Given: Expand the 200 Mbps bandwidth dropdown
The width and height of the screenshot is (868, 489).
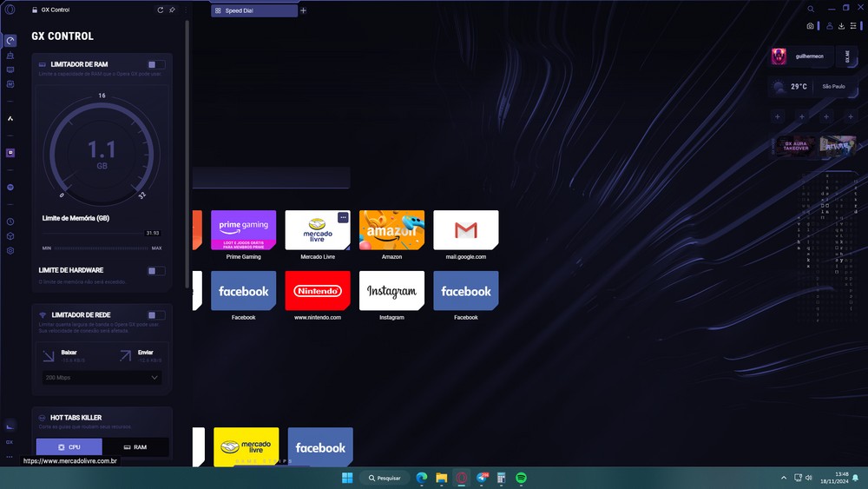Looking at the screenshot, I should pos(102,378).
